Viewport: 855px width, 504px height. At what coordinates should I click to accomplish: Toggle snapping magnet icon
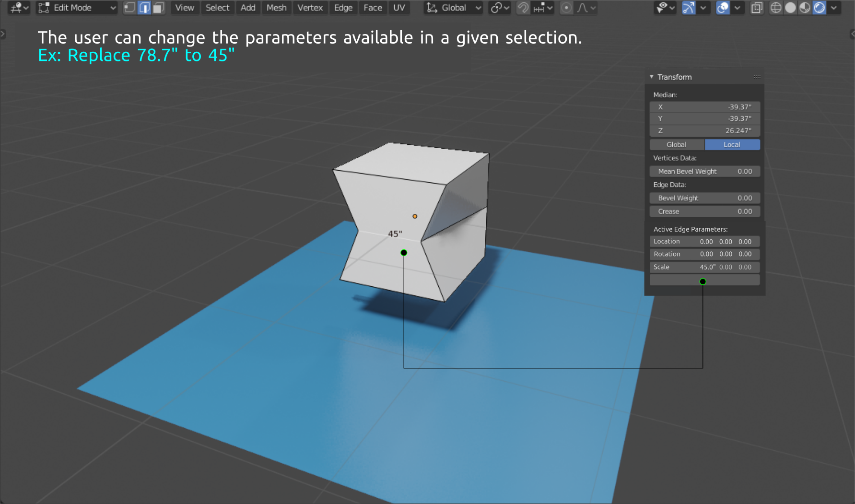tap(523, 8)
